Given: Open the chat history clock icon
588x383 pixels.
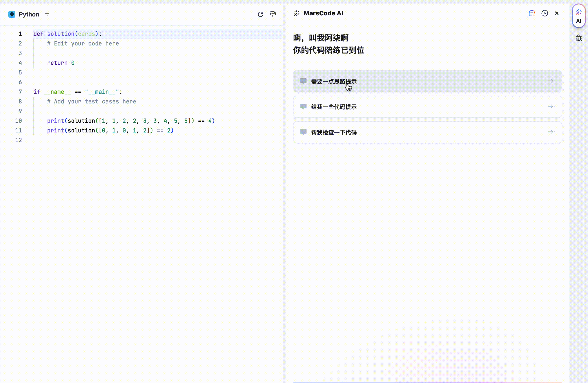Looking at the screenshot, I should (544, 13).
